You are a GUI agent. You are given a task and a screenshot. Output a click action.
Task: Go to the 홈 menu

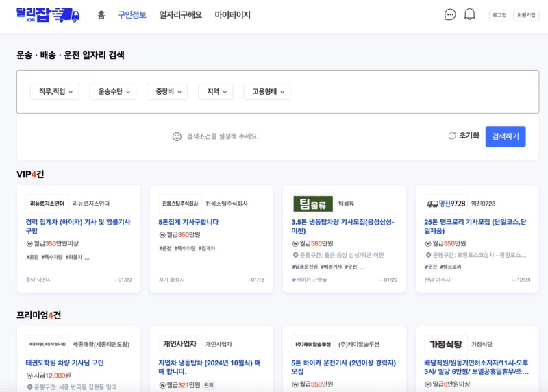101,15
